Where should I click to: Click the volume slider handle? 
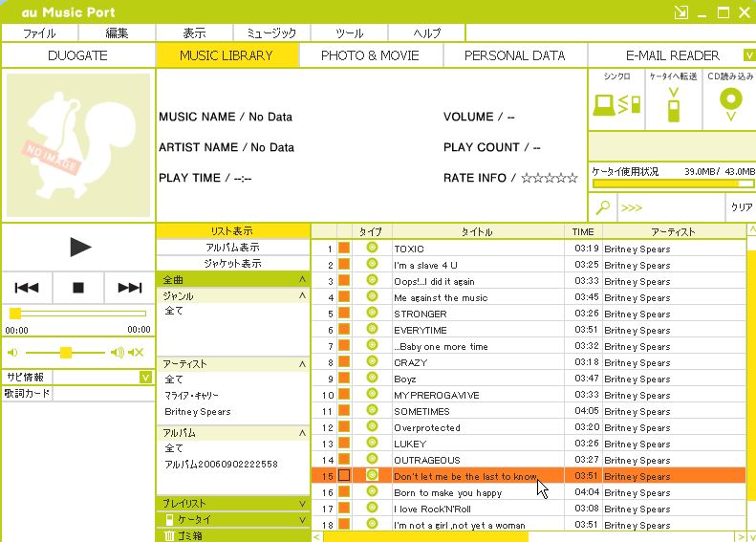coord(66,353)
